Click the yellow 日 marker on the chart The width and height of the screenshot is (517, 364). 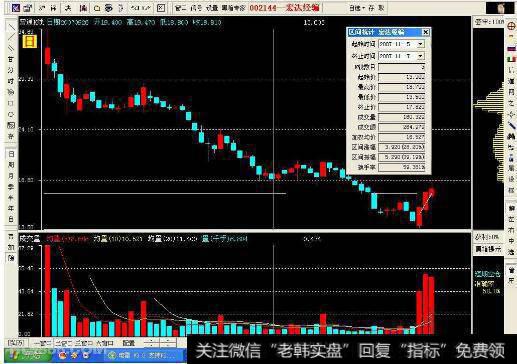pyautogui.click(x=30, y=42)
